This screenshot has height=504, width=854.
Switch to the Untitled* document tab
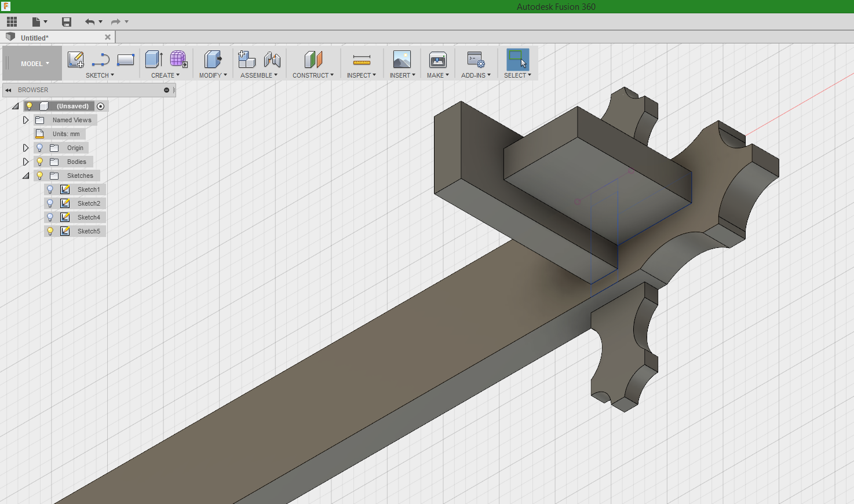pos(35,38)
